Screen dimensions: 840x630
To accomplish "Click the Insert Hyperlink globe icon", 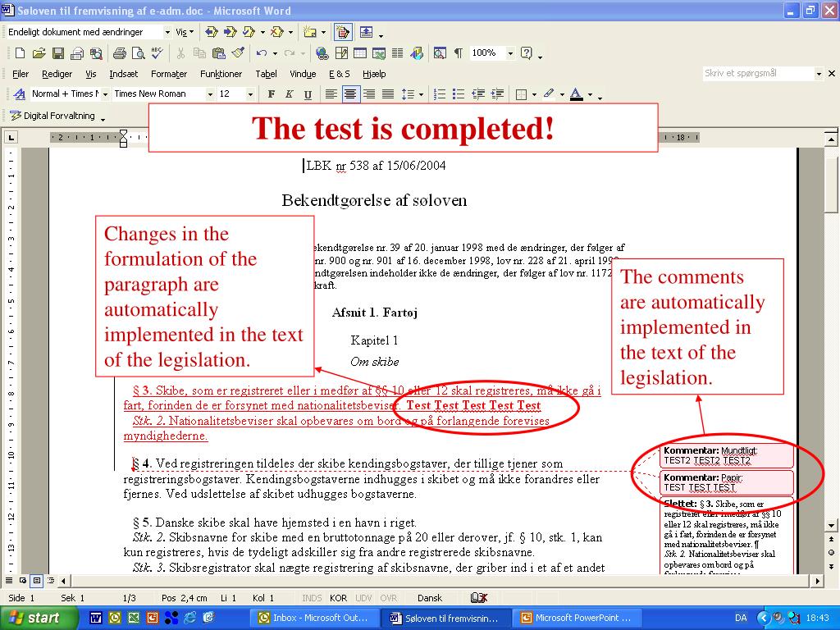I will [322, 53].
